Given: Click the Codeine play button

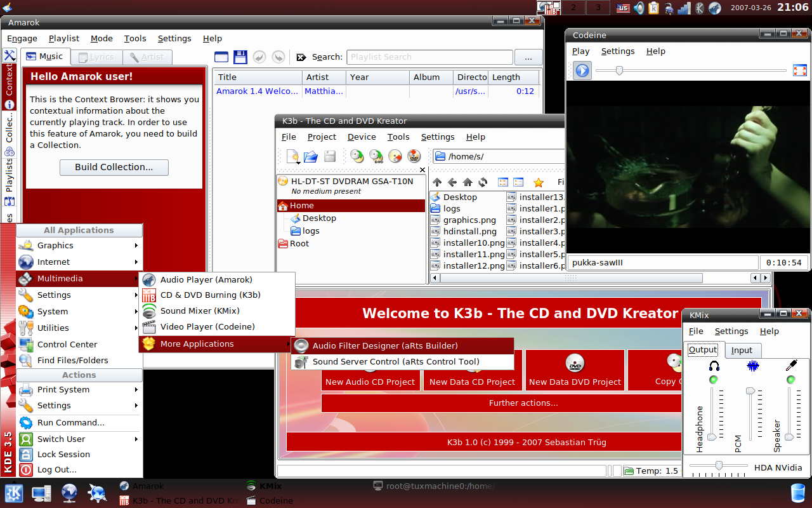Looking at the screenshot, I should click(x=582, y=70).
